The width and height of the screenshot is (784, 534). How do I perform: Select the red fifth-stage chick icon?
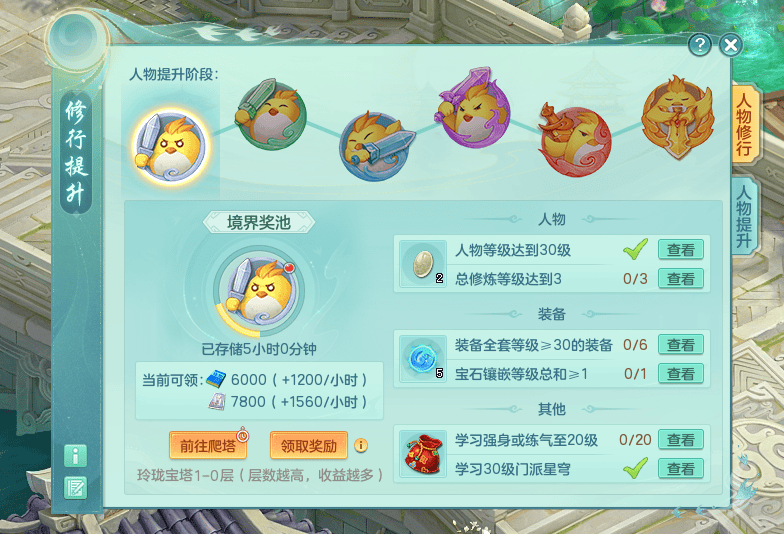click(x=574, y=139)
